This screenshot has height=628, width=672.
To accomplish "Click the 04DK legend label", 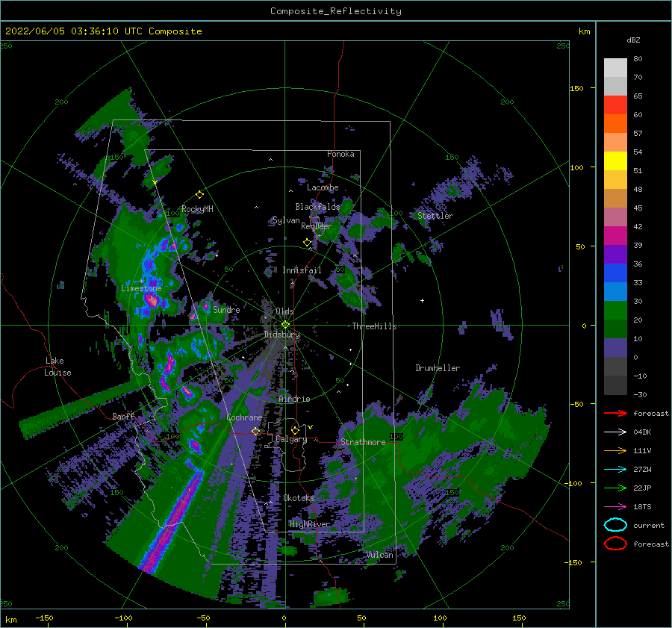I will 642,432.
